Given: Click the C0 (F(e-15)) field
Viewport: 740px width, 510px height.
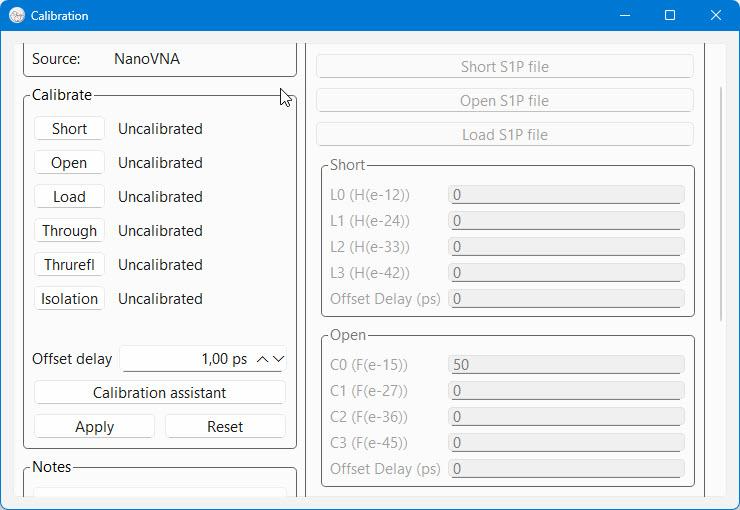Looking at the screenshot, I should 566,364.
